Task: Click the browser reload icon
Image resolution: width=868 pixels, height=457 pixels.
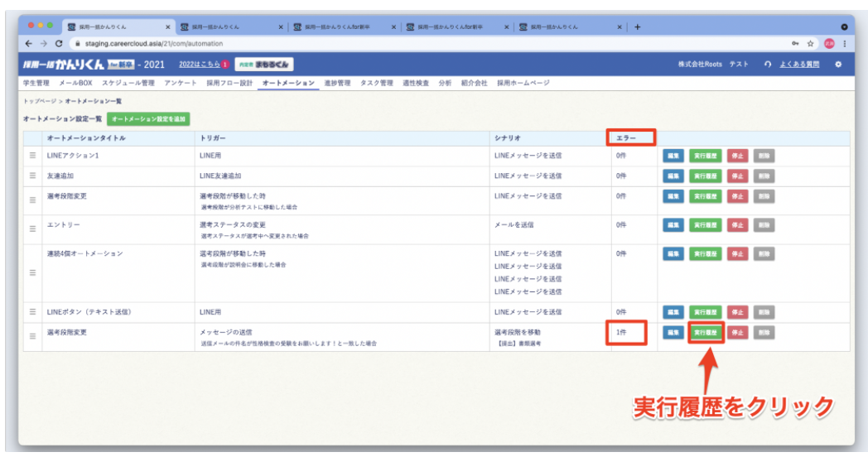Action: tap(59, 43)
